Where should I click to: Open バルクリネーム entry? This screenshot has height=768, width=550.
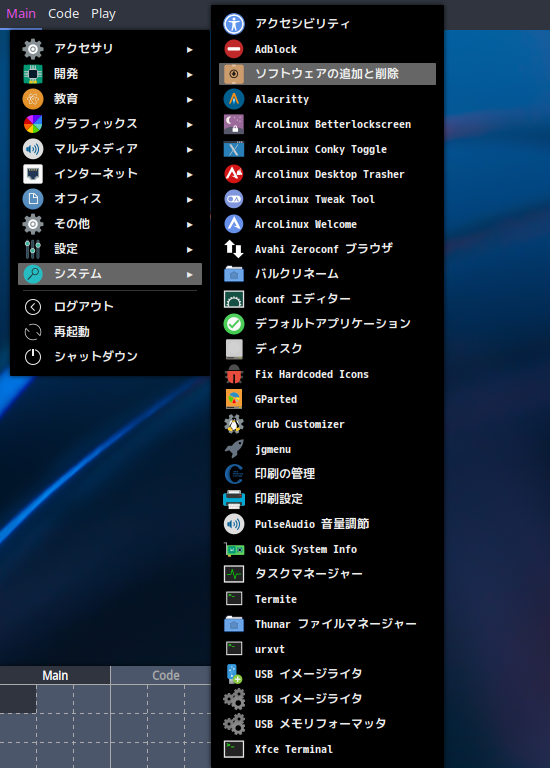[x=327, y=274]
